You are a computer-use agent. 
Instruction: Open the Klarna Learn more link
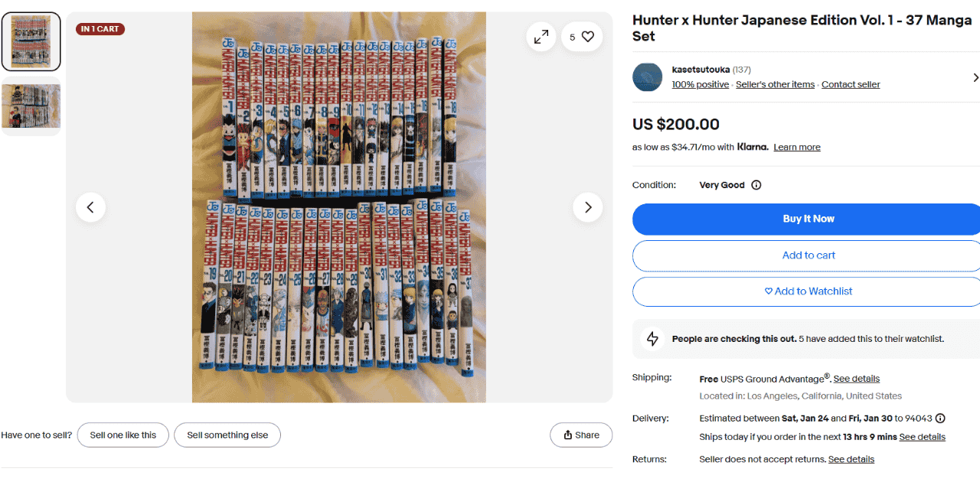(x=796, y=147)
